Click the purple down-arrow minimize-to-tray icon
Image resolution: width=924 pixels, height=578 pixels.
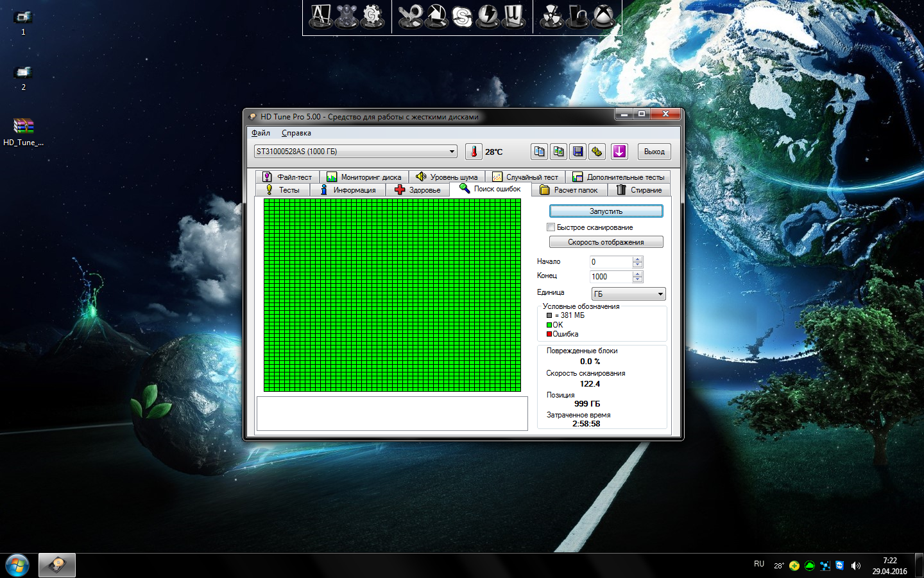619,152
